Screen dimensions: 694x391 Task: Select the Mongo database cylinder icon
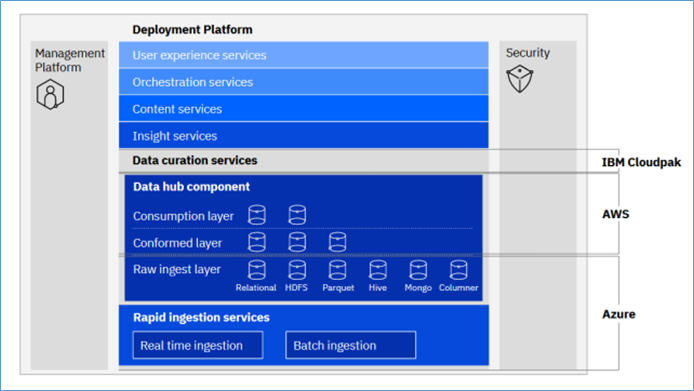point(418,270)
